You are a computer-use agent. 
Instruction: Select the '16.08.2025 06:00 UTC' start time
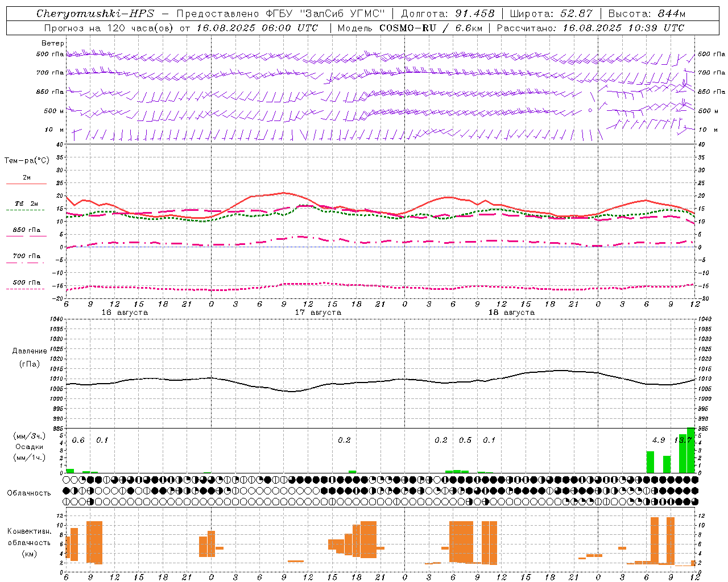pyautogui.click(x=257, y=28)
